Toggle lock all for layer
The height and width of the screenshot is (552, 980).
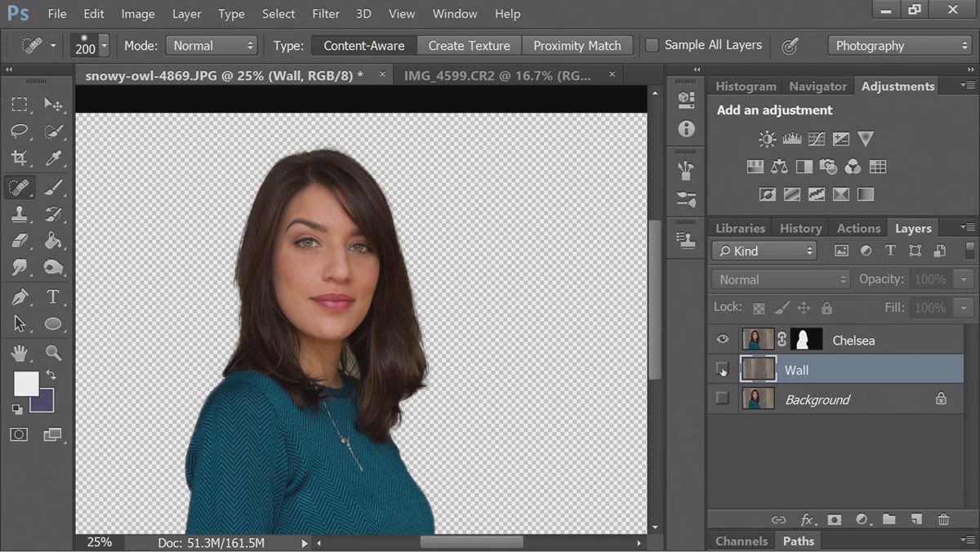(826, 308)
